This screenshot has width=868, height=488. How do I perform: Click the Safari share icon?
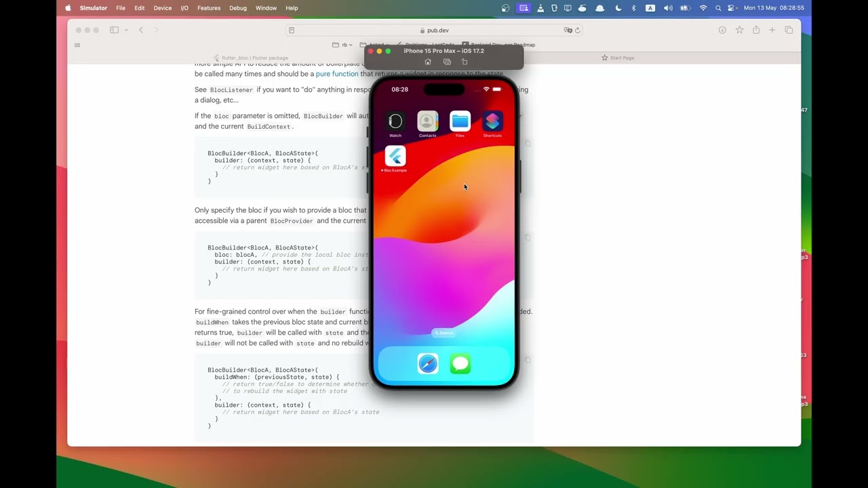756,30
